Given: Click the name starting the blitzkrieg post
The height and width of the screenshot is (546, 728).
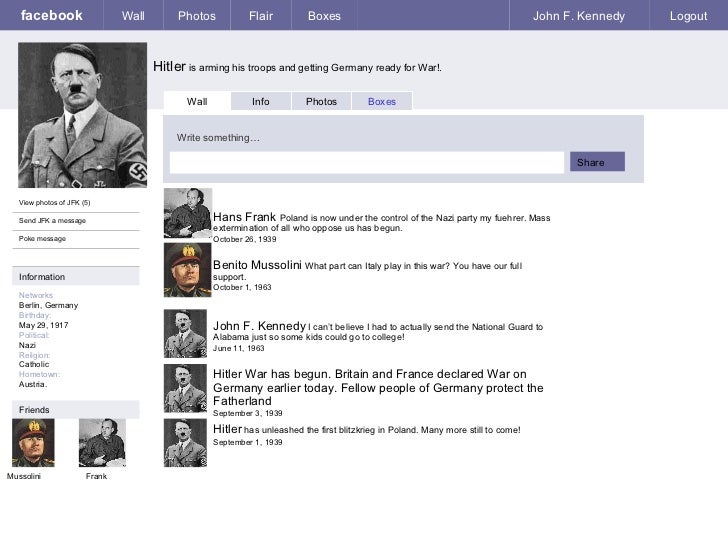Looking at the screenshot, I should coord(228,429).
